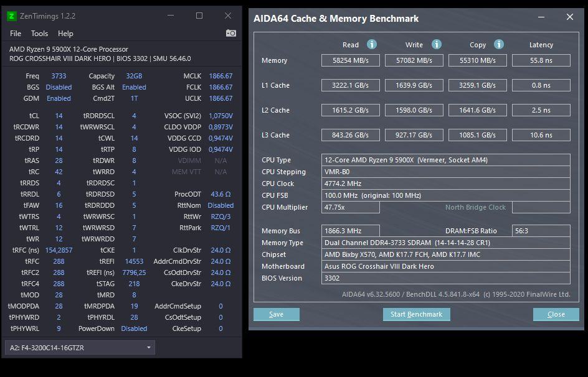Click the RttPark value RZQ/1
Image resolution: width=588 pixels, height=377 pixels.
tap(220, 228)
